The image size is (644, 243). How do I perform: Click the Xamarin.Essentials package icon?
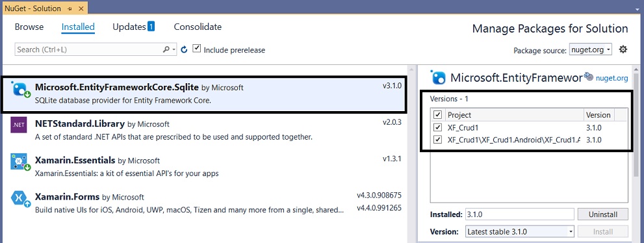tap(20, 162)
